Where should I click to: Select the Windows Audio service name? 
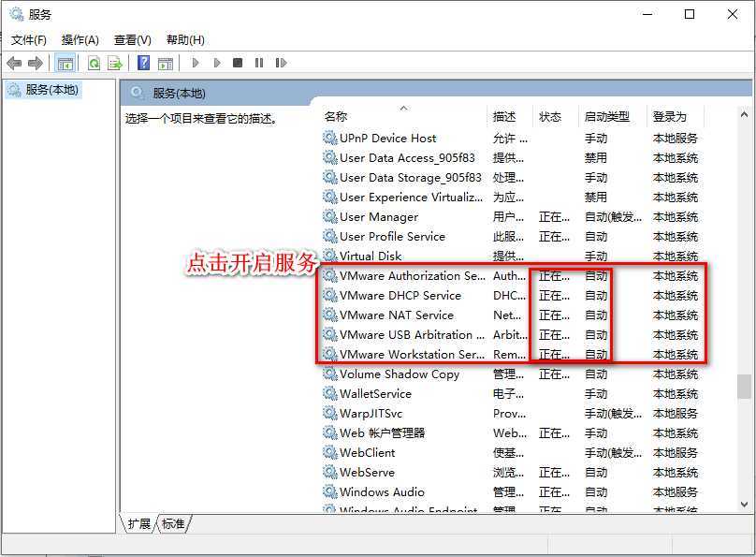click(x=382, y=491)
